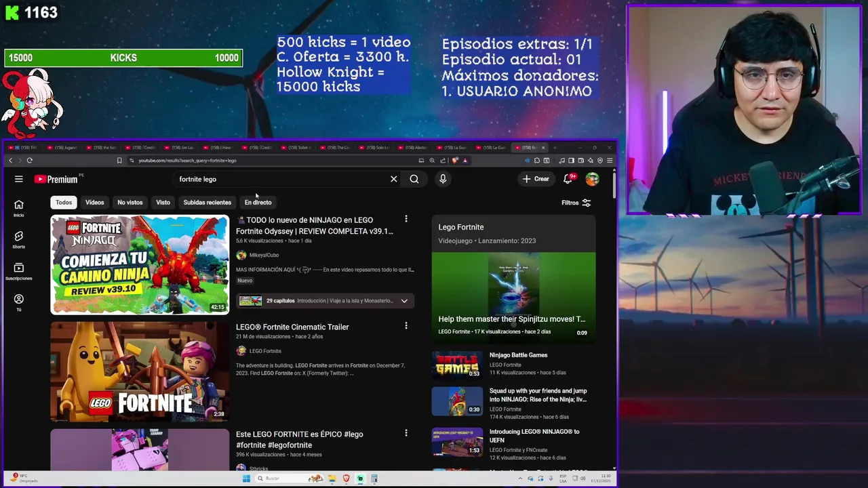Open the Filtros search filters
Image resolution: width=868 pixels, height=488 pixels.
pyautogui.click(x=576, y=203)
